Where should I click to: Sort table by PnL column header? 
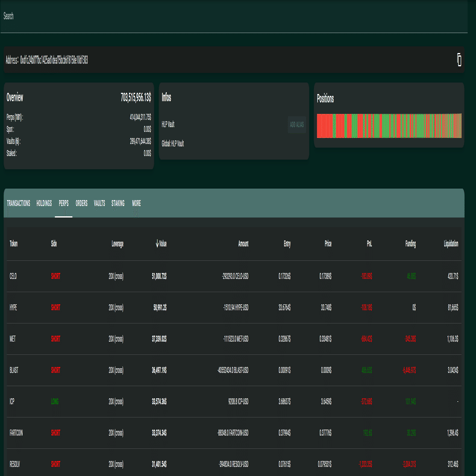pyautogui.click(x=369, y=243)
